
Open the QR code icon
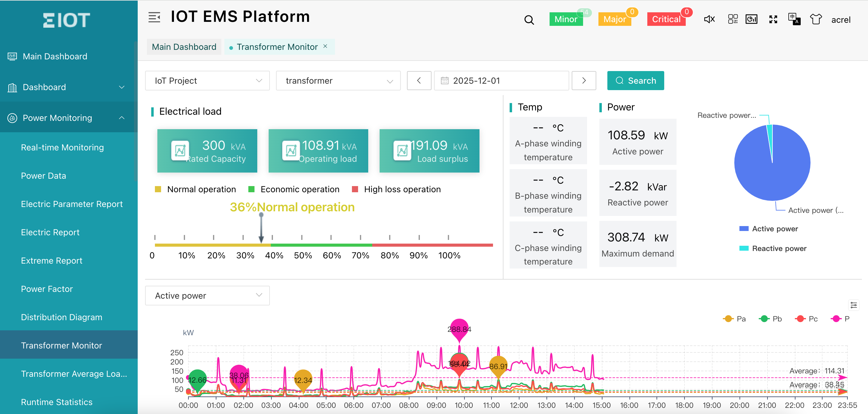[x=732, y=19]
